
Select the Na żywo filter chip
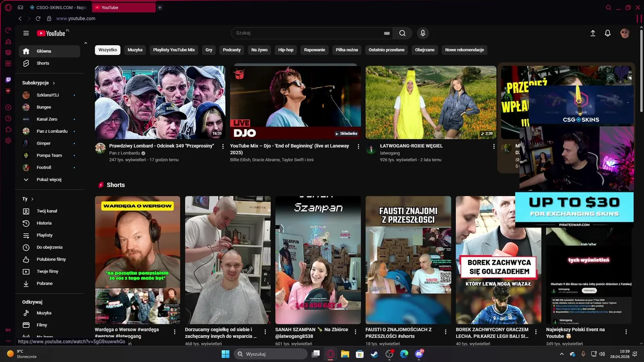pos(260,50)
